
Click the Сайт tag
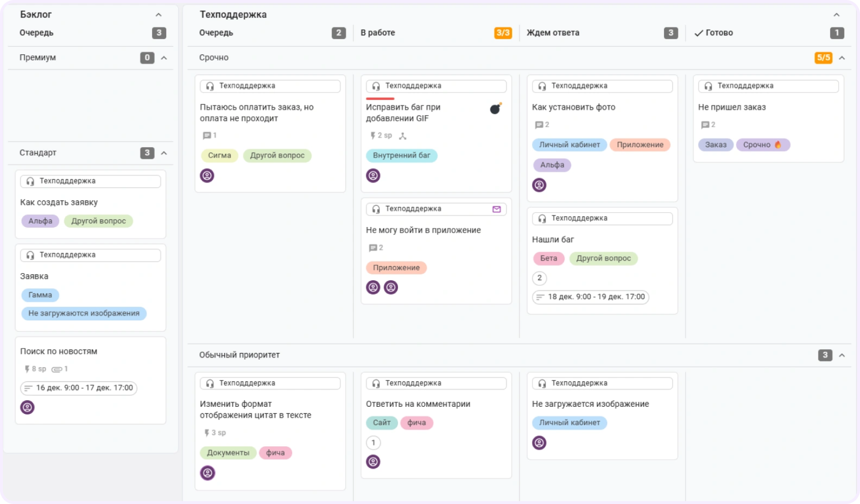(382, 422)
